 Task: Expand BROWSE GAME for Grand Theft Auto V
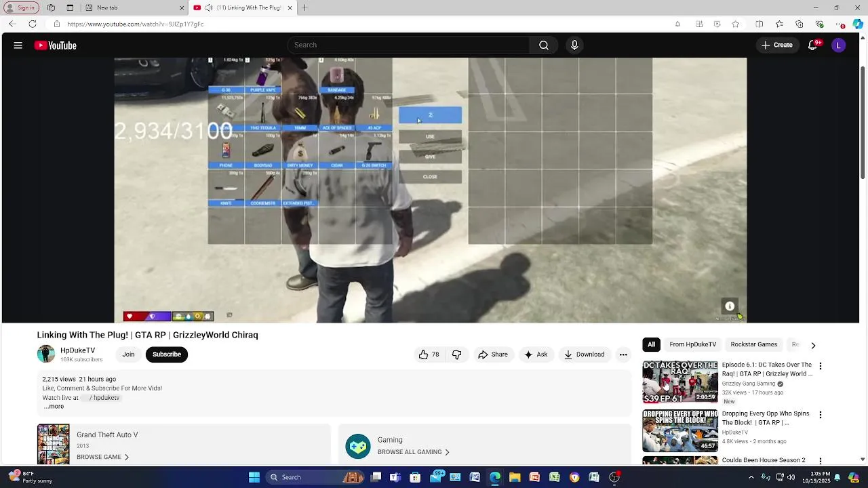102,457
